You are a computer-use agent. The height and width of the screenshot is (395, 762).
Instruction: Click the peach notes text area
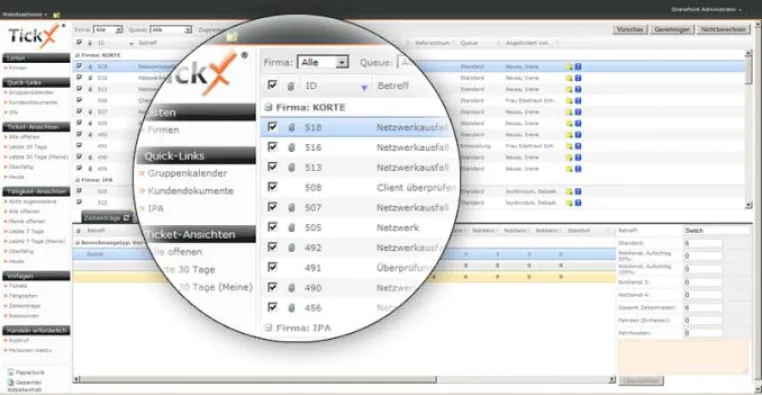(683, 357)
